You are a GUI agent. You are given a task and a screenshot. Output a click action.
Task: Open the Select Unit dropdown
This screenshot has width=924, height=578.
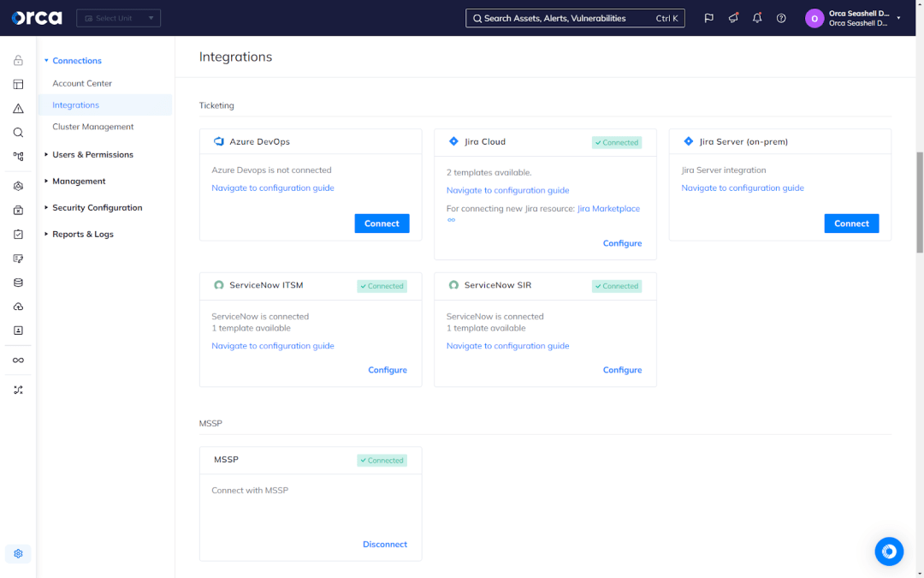tap(118, 18)
